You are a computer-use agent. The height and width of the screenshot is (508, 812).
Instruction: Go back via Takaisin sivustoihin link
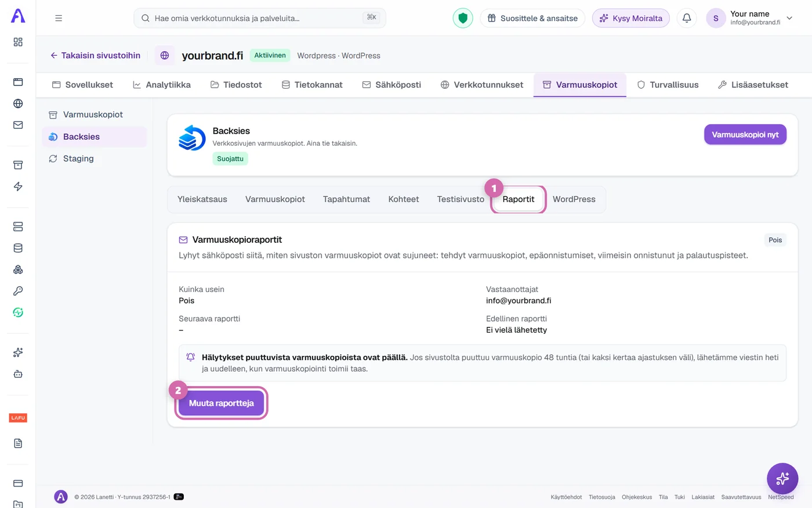(95, 55)
